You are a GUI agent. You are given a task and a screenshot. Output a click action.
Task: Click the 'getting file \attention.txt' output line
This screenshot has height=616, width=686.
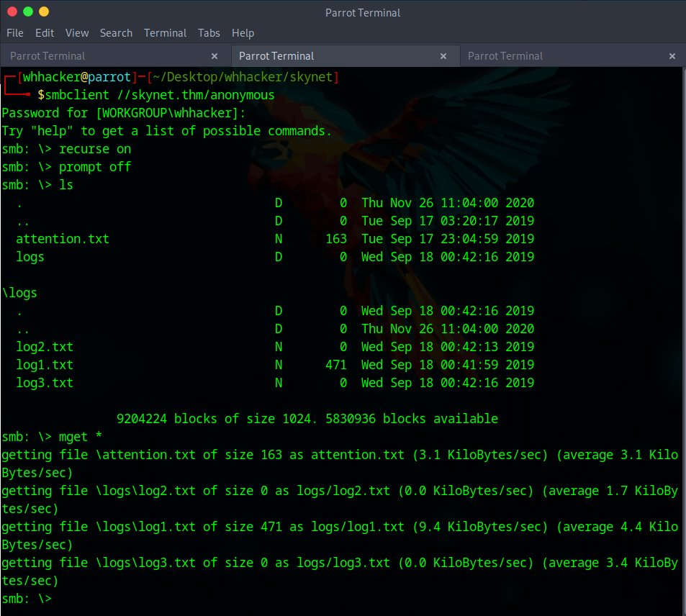(340, 463)
